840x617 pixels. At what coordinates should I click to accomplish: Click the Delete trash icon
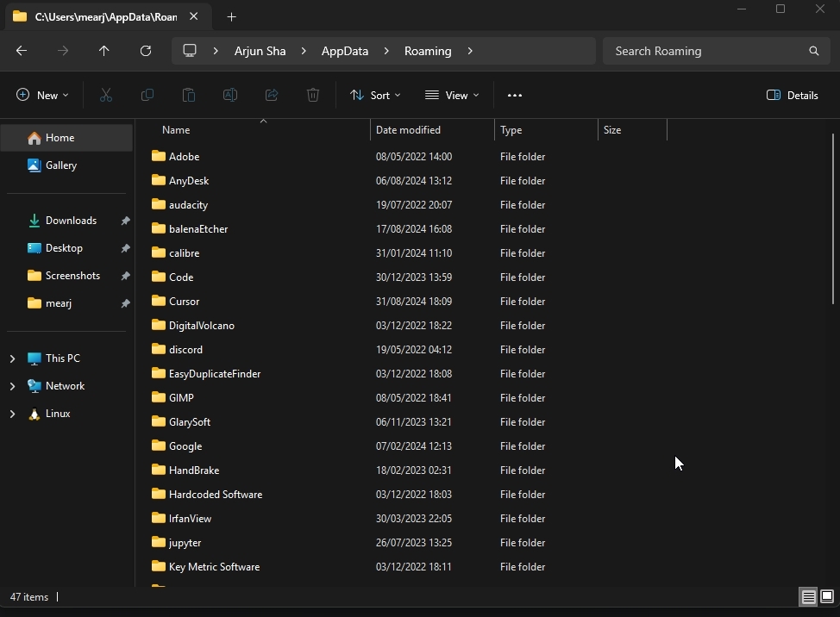click(x=312, y=95)
